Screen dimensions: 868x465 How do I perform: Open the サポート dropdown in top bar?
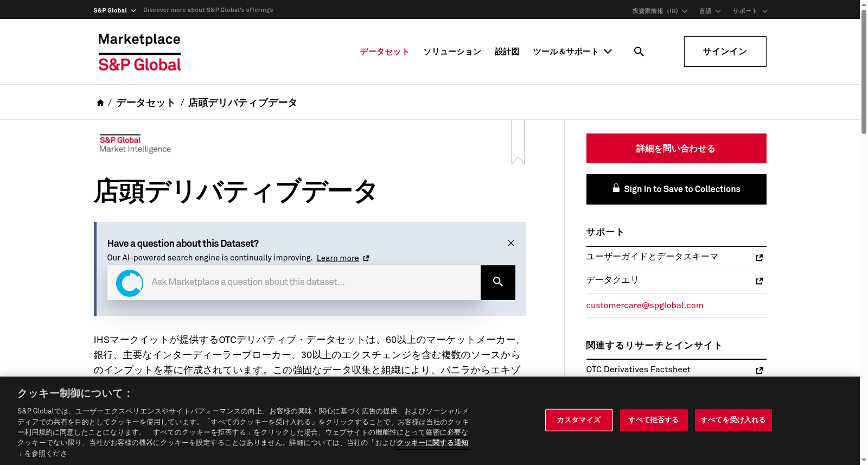[x=750, y=11]
